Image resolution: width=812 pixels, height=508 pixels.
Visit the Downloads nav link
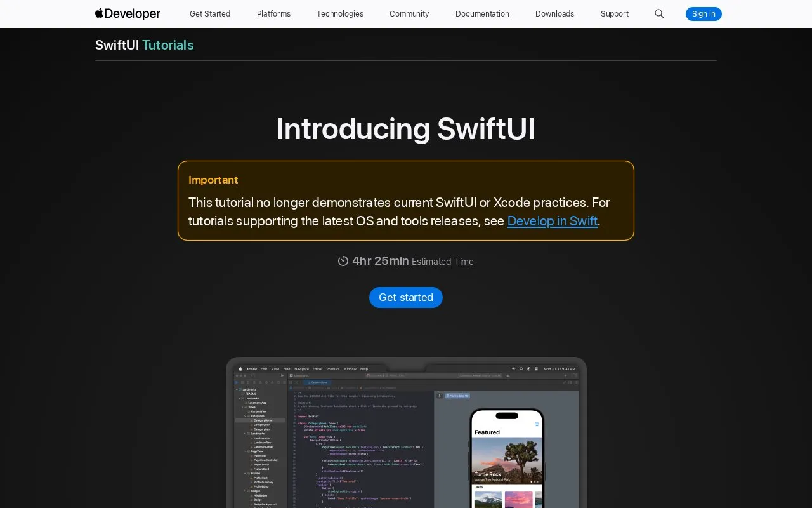[554, 13]
